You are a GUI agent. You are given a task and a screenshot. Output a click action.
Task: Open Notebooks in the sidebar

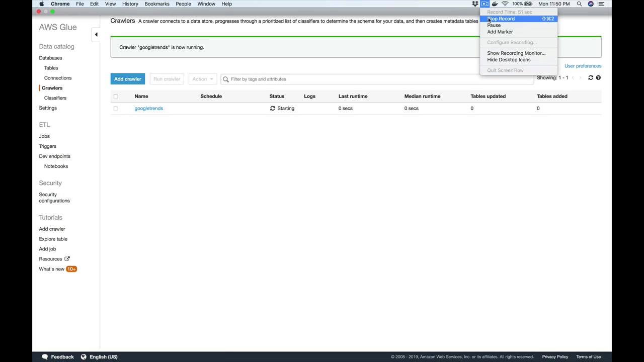click(x=56, y=166)
